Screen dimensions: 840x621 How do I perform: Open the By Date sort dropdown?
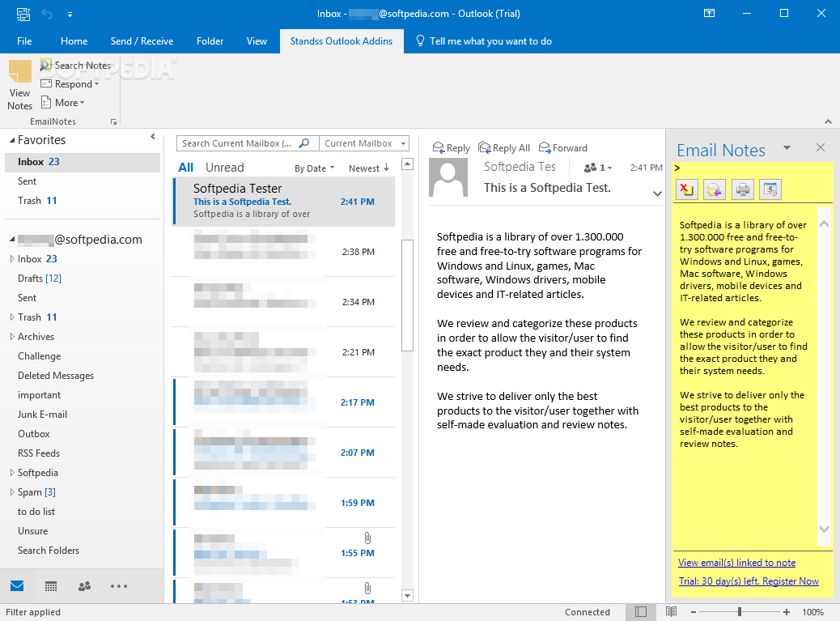point(315,168)
